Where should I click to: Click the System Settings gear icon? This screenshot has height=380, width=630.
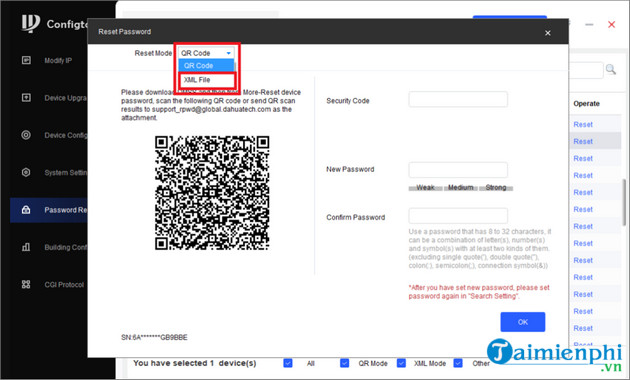click(x=26, y=172)
